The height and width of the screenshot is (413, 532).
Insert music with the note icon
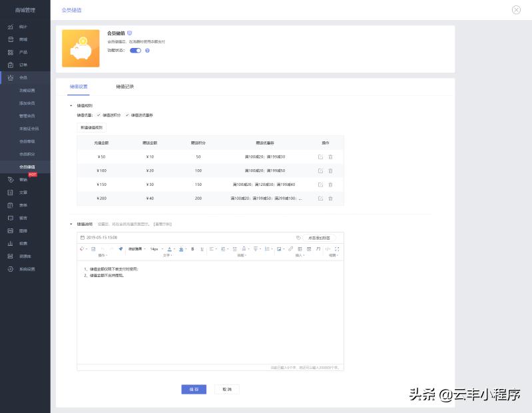[318, 249]
